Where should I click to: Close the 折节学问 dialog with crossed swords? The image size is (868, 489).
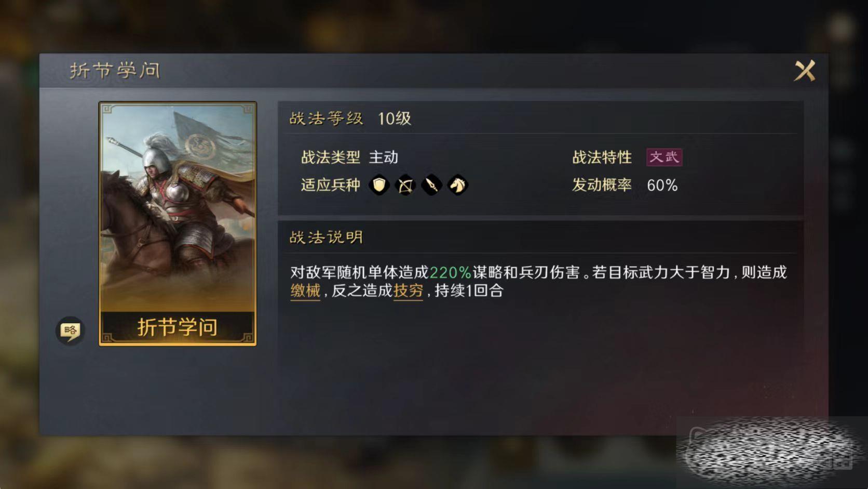point(805,71)
